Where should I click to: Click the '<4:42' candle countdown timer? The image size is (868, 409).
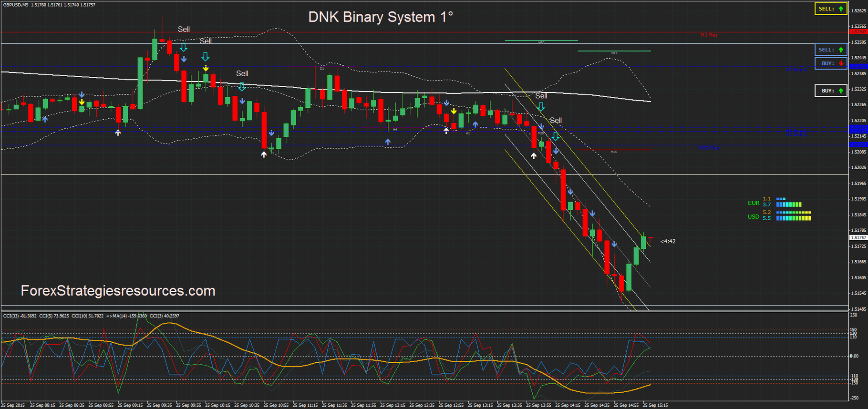[668, 241]
